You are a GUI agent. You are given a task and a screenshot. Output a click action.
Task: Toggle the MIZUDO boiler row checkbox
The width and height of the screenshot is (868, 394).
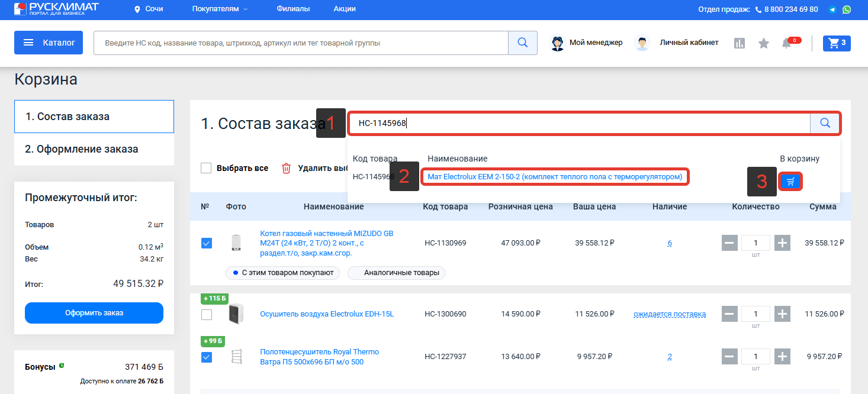[206, 243]
